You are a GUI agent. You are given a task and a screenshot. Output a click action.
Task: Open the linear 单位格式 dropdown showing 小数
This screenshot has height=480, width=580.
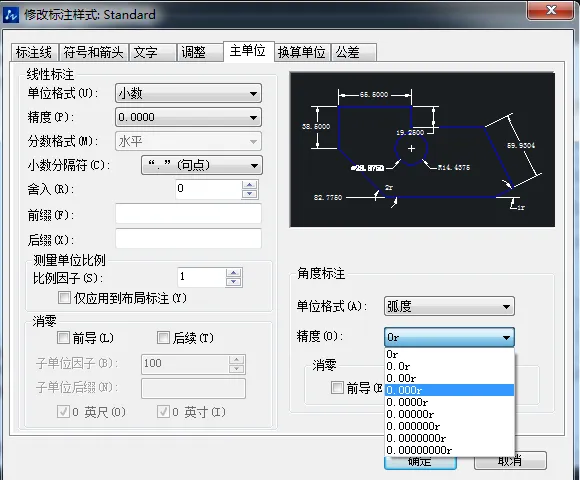tap(188, 94)
